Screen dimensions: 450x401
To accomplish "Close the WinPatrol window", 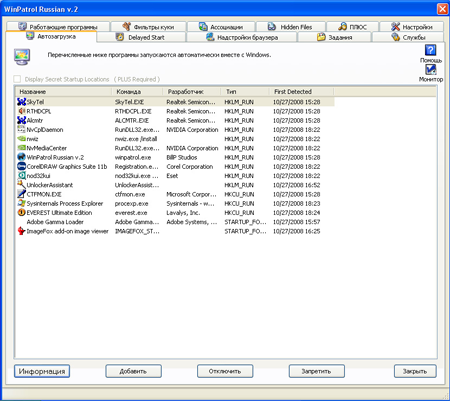I will pos(442,9).
